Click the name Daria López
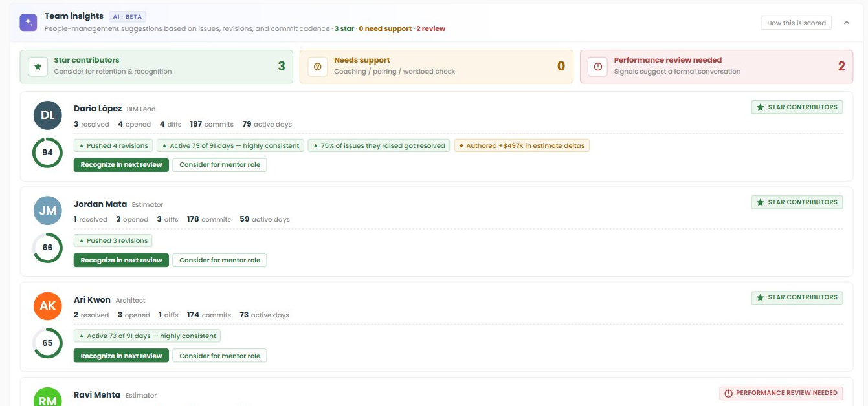The width and height of the screenshot is (868, 406). [x=98, y=108]
